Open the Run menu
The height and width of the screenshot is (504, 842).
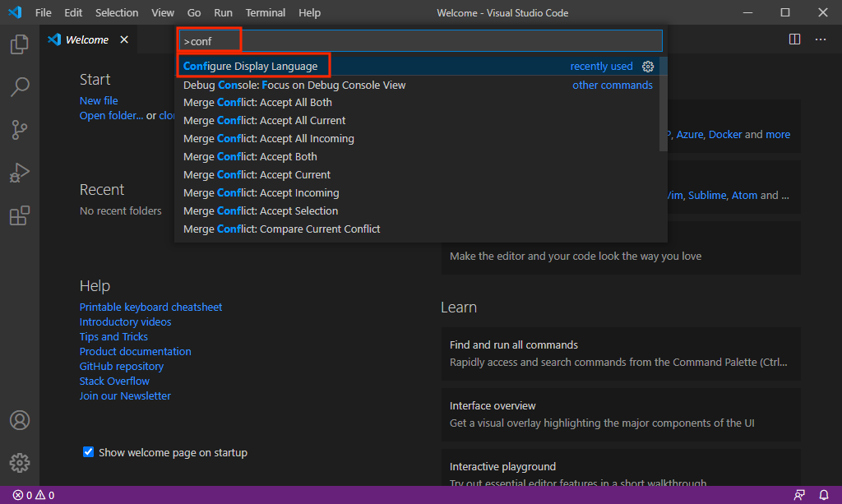click(223, 12)
